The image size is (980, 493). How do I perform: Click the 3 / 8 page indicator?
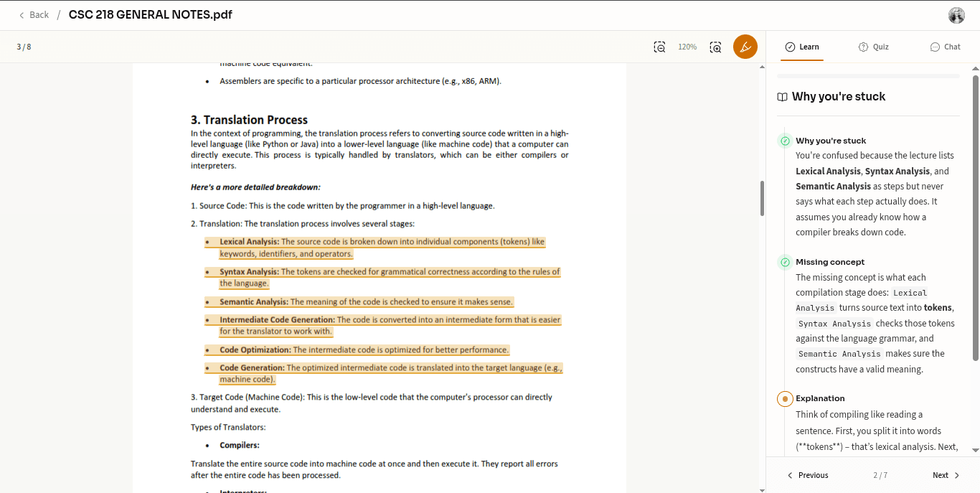pyautogui.click(x=24, y=47)
